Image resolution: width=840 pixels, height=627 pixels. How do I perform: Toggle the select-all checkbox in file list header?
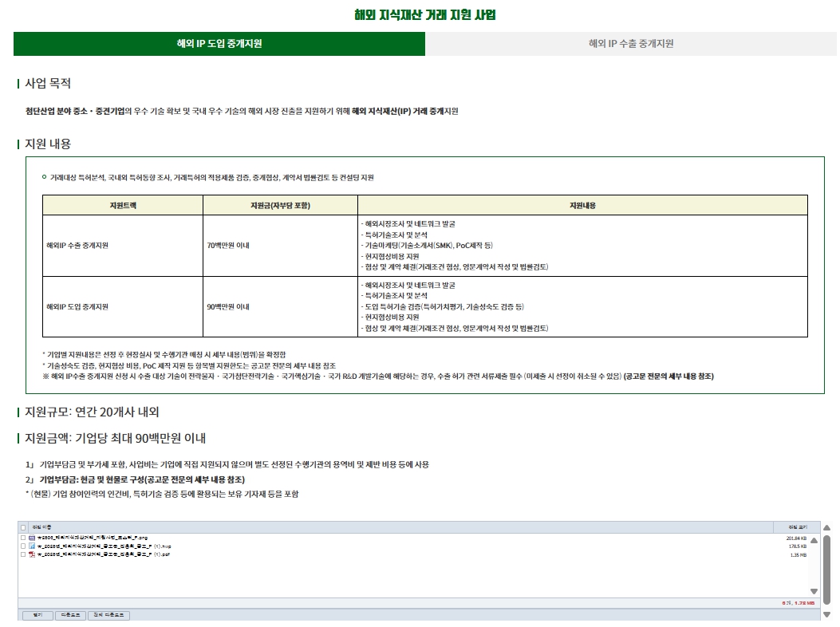(x=23, y=527)
